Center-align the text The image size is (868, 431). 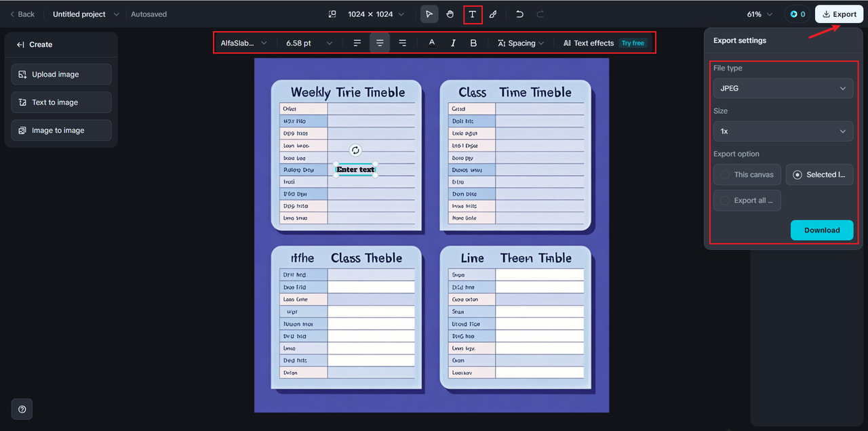point(380,43)
